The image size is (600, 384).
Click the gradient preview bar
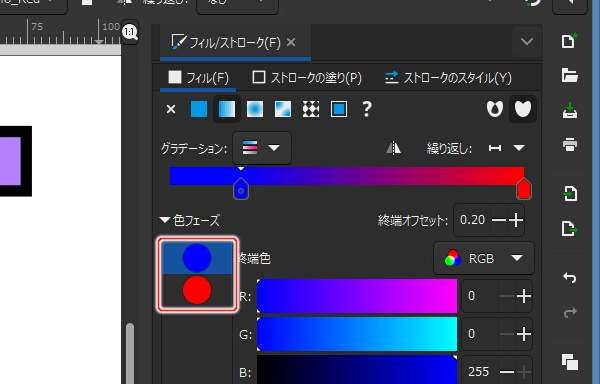click(347, 176)
